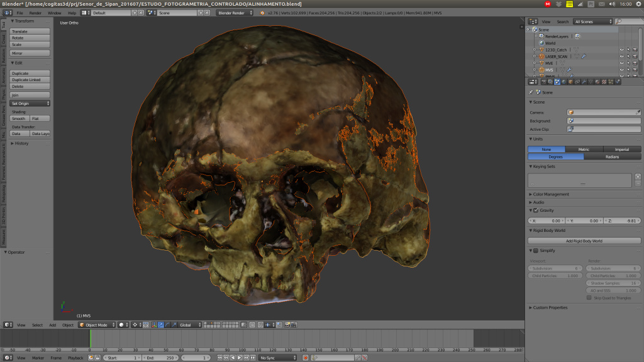Open the Modifiers properties tab wrench icon

[584, 82]
